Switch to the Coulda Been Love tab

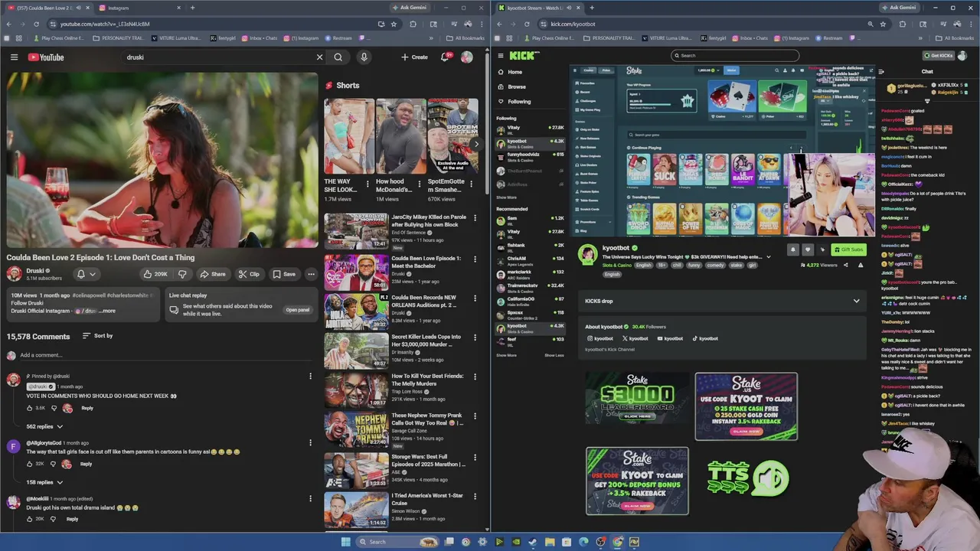[50, 8]
